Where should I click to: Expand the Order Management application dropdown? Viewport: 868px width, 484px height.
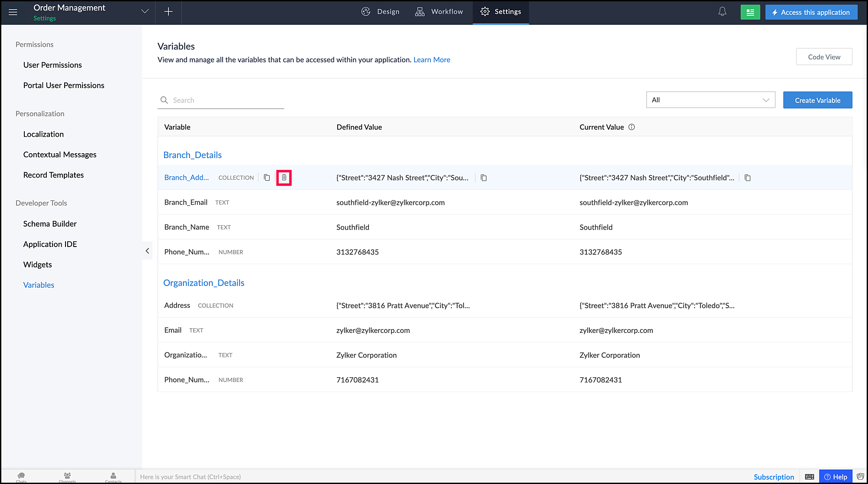coord(145,12)
